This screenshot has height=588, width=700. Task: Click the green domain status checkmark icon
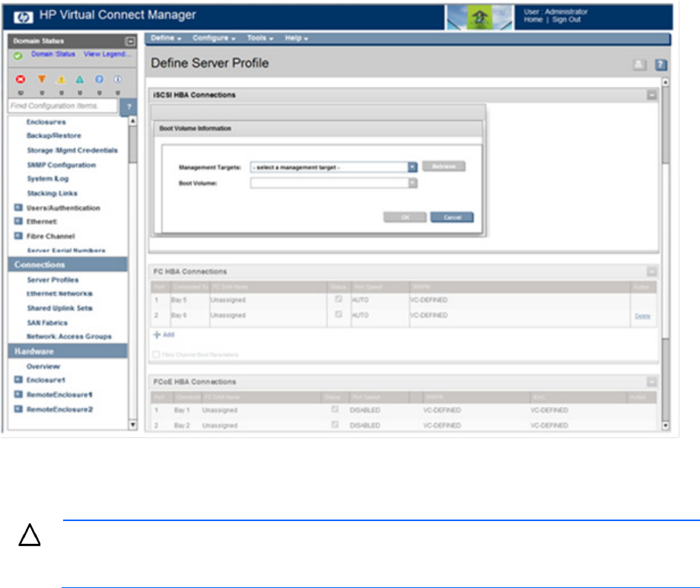point(17,56)
